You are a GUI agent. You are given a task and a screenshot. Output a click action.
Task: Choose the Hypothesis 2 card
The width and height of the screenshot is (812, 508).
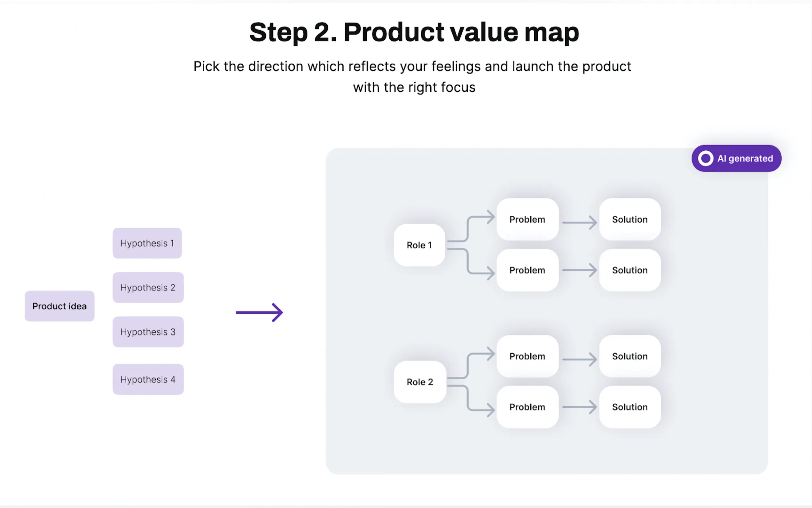[148, 288]
